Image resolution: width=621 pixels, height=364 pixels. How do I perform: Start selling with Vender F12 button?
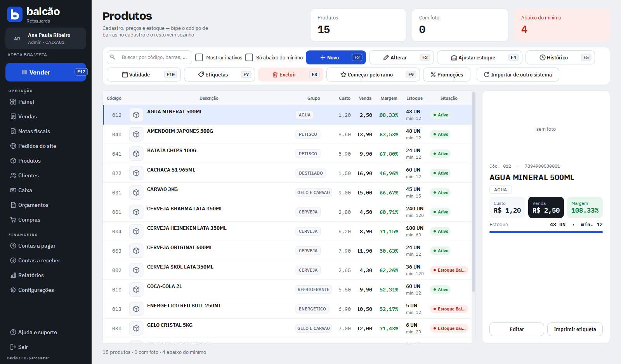(x=46, y=72)
